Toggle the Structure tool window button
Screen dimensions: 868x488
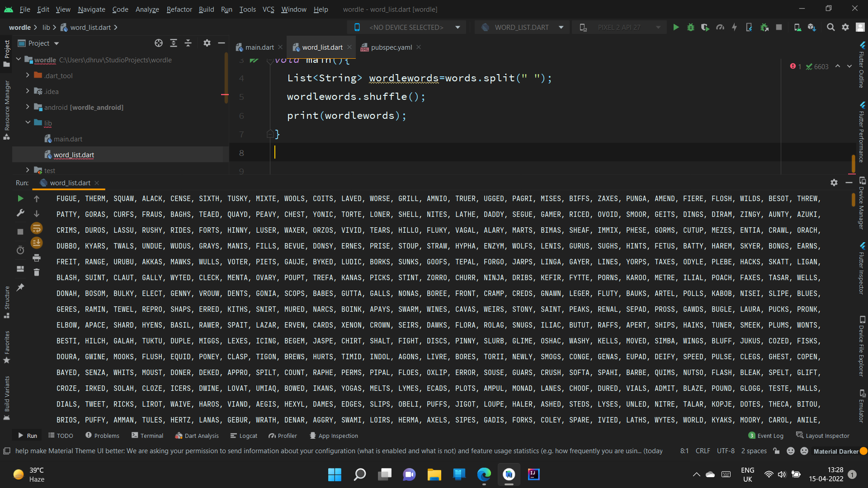(x=7, y=302)
